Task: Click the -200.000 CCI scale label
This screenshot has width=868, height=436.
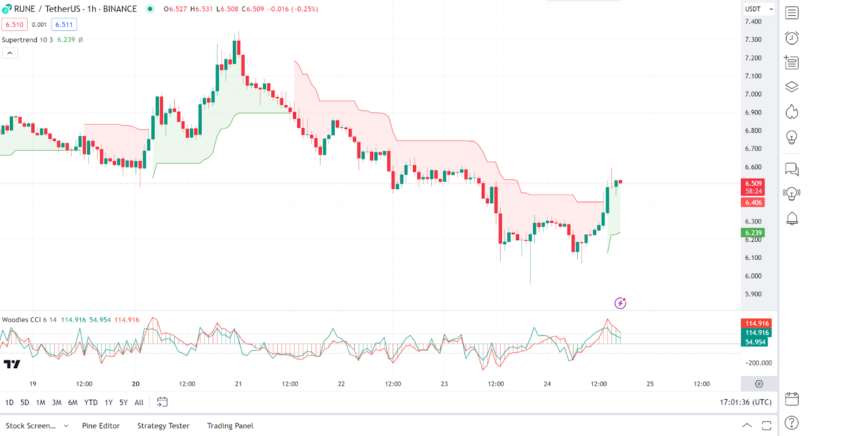Action: (x=758, y=363)
